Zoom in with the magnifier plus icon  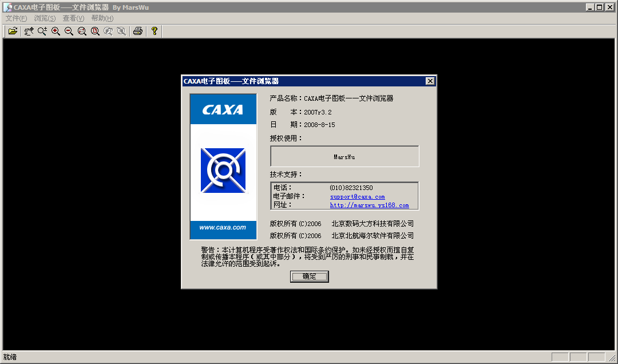tap(56, 31)
